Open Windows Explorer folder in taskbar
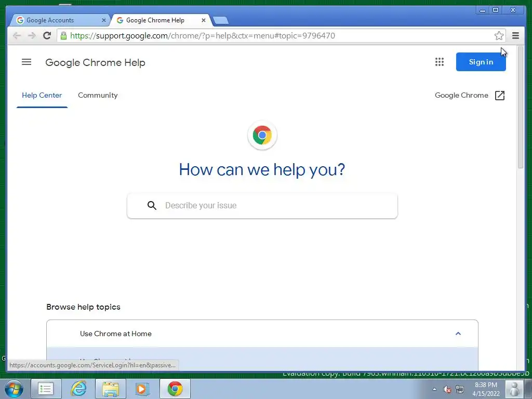The height and width of the screenshot is (399, 532). point(111,389)
